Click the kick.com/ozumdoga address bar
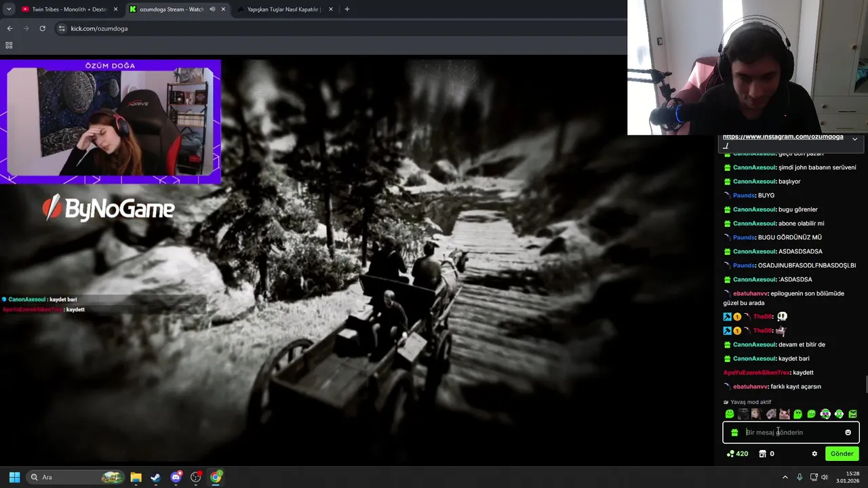This screenshot has height=488, width=868. (x=339, y=28)
